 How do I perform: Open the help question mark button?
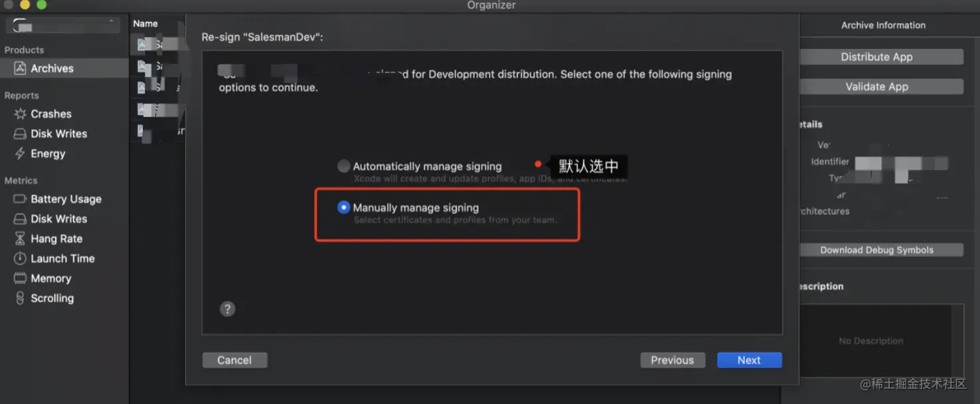pos(227,309)
